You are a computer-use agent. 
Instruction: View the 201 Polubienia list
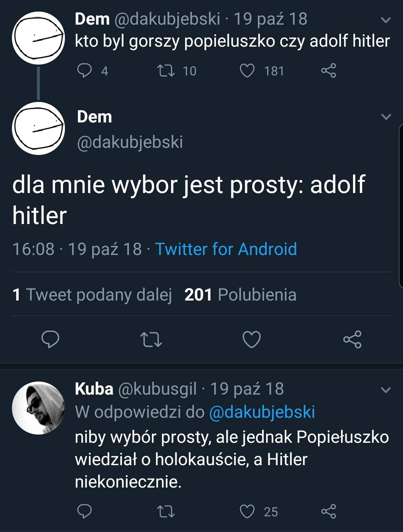coord(240,295)
